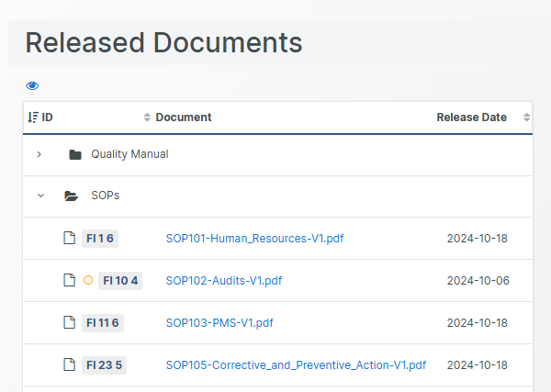Image resolution: width=551 pixels, height=392 pixels.
Task: Click the Quality Manual folder icon
Action: 75,154
